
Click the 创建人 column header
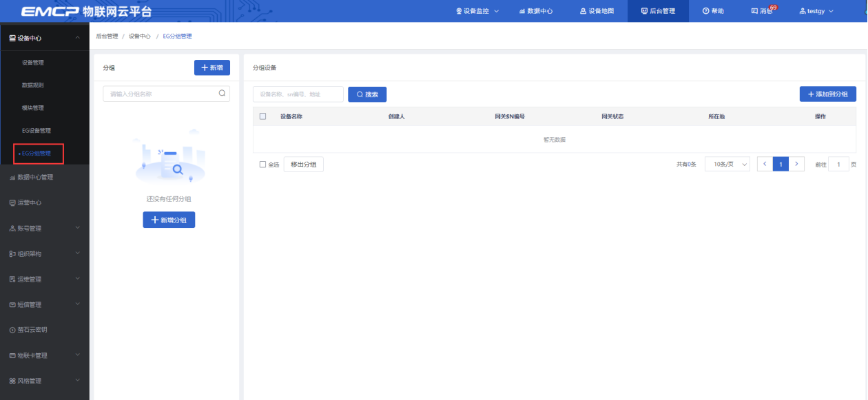click(396, 116)
